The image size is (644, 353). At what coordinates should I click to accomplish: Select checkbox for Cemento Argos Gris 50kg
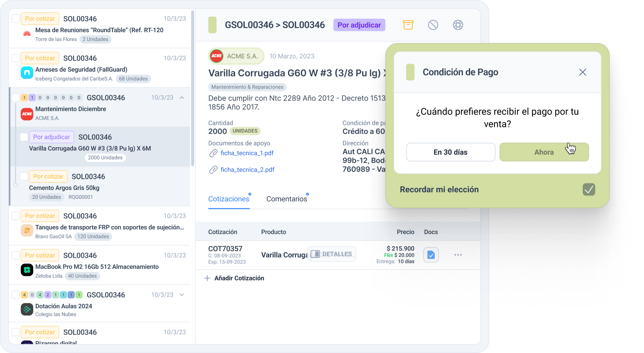[24, 176]
